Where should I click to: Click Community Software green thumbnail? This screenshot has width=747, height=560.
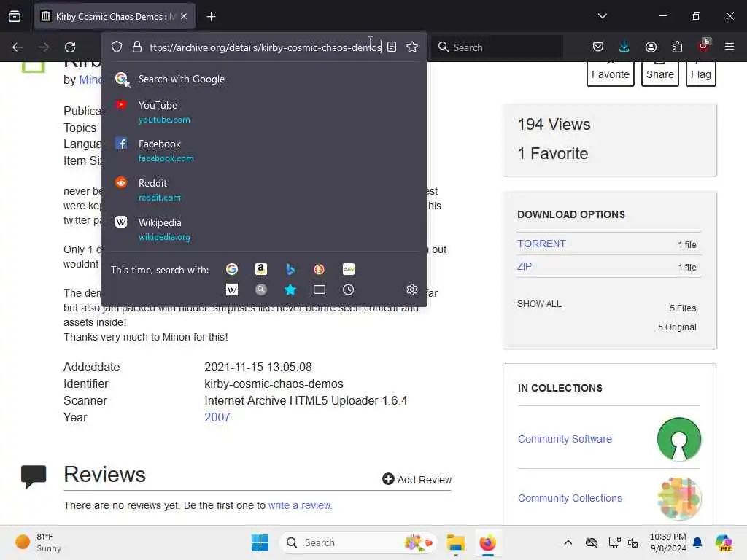tap(679, 439)
